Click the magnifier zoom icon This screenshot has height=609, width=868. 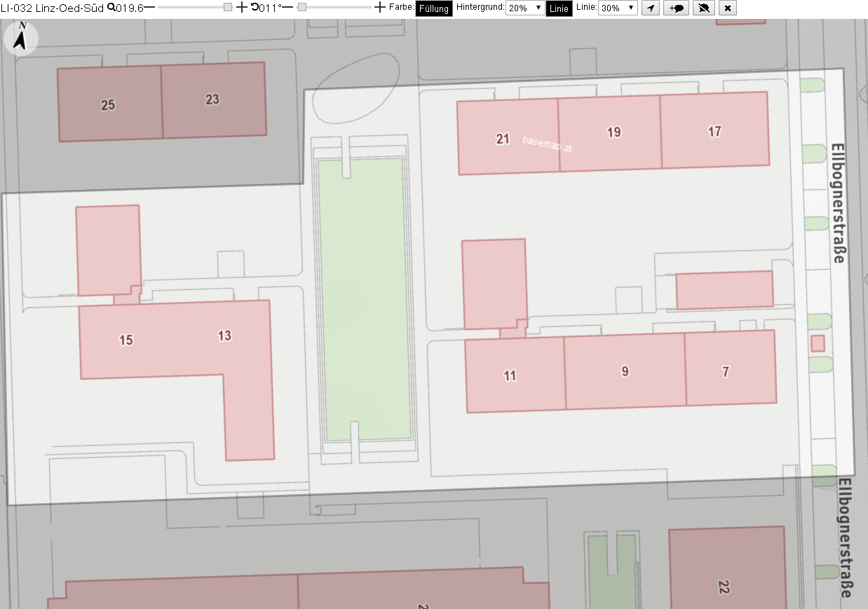tap(111, 7)
